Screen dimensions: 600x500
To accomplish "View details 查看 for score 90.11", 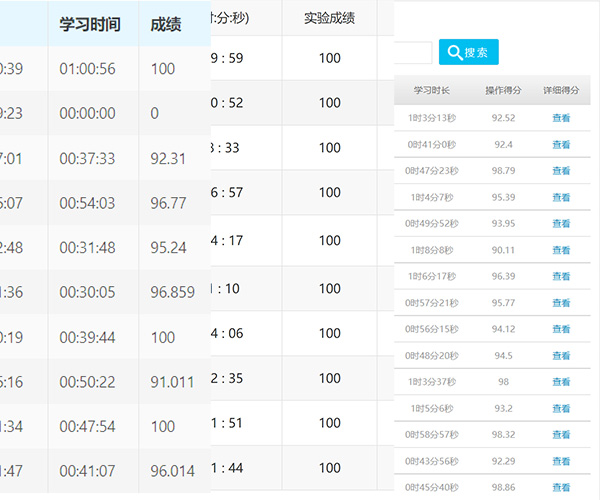I will point(561,250).
